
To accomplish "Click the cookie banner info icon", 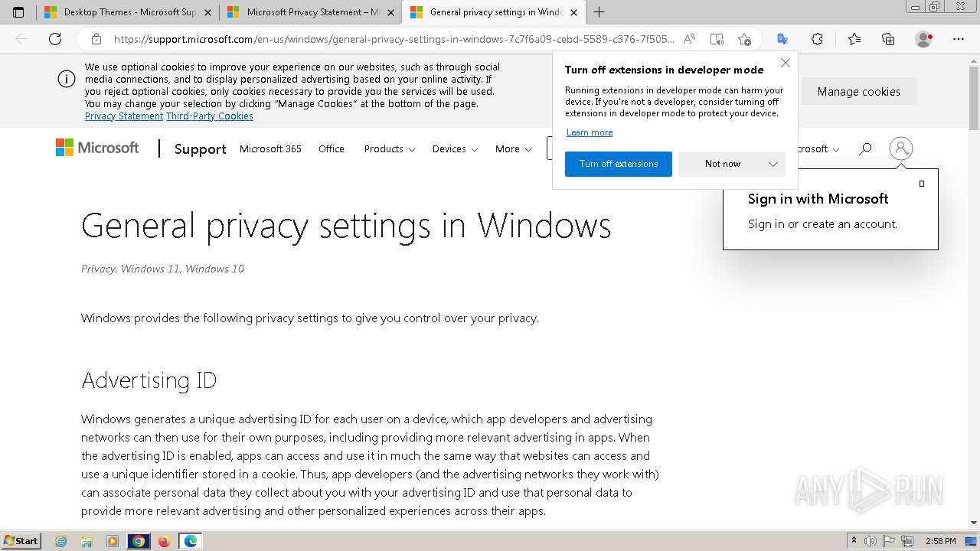I will (x=67, y=79).
